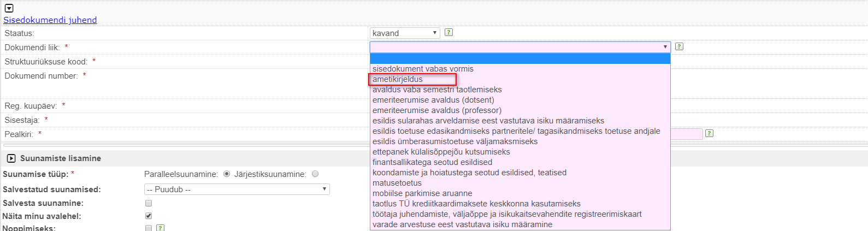Enable the Salvesta suunamine checkbox

149,203
